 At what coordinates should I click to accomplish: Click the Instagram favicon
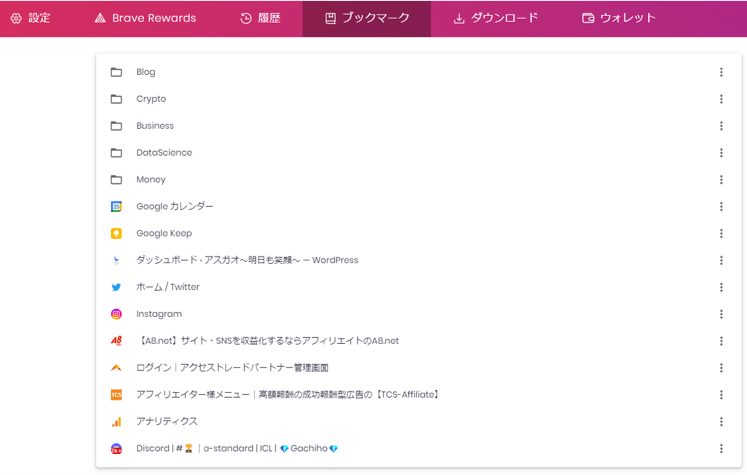click(116, 314)
